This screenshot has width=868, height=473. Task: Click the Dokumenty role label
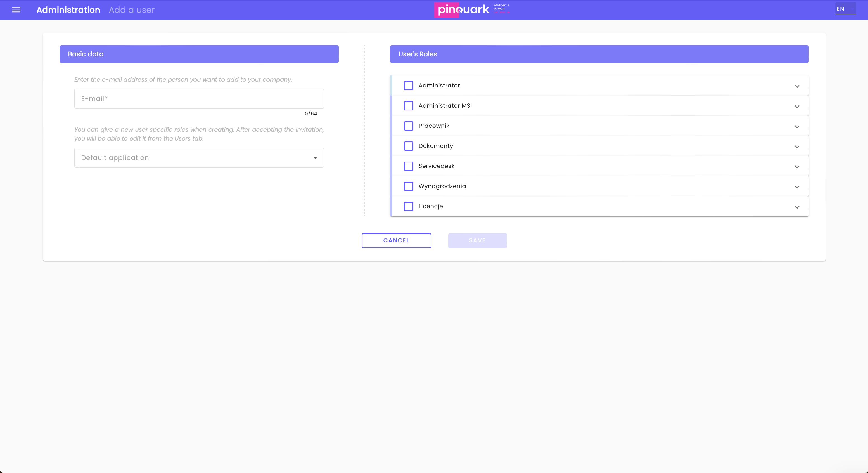click(x=436, y=146)
